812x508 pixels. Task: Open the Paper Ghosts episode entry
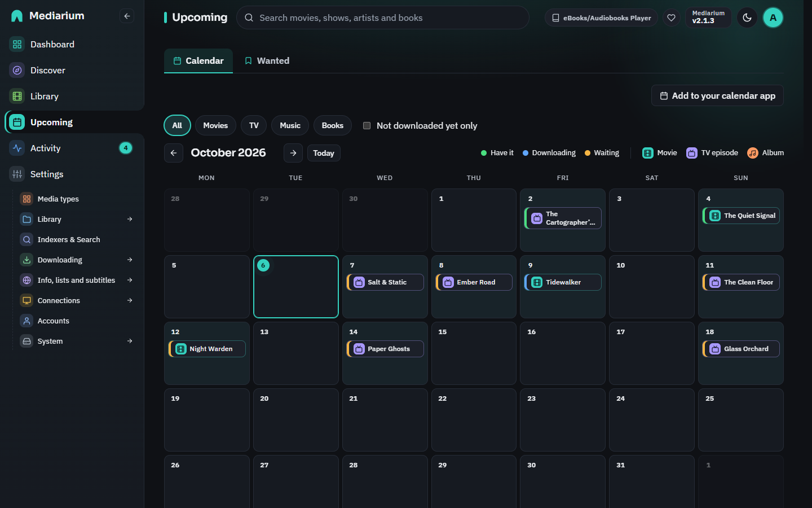[x=385, y=349]
